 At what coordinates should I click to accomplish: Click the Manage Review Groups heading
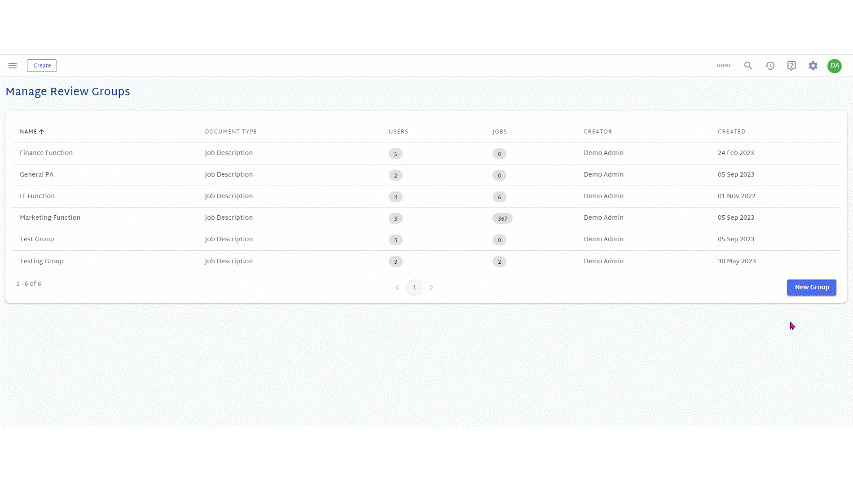point(68,91)
